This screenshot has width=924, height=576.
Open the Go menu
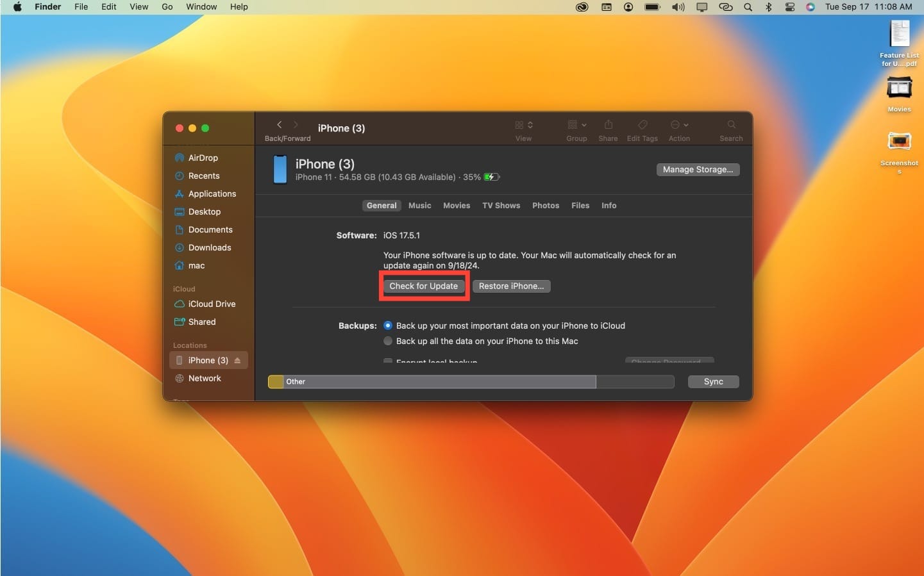point(167,7)
